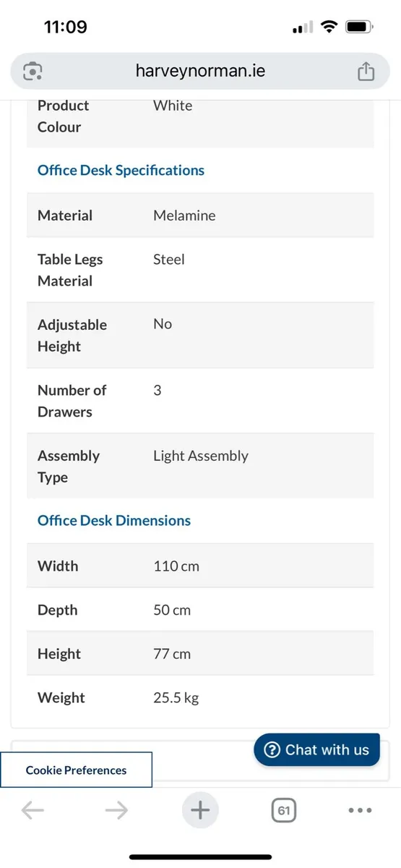Tap the Width 110 cm row
401x868 pixels.
coord(200,566)
